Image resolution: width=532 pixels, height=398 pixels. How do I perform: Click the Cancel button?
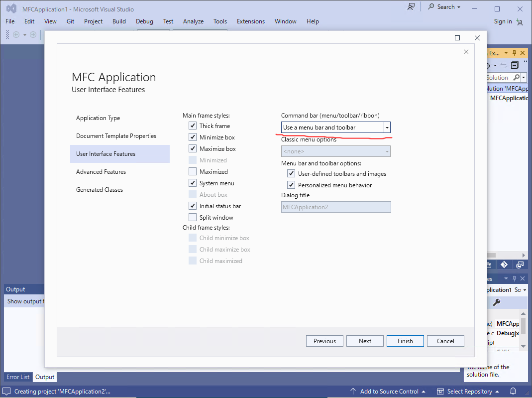[x=445, y=341]
